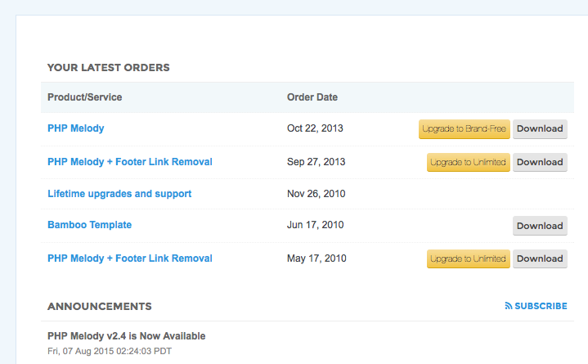Open the PHP Melody order from Oct 22, 2013
588x364 pixels.
[76, 128]
